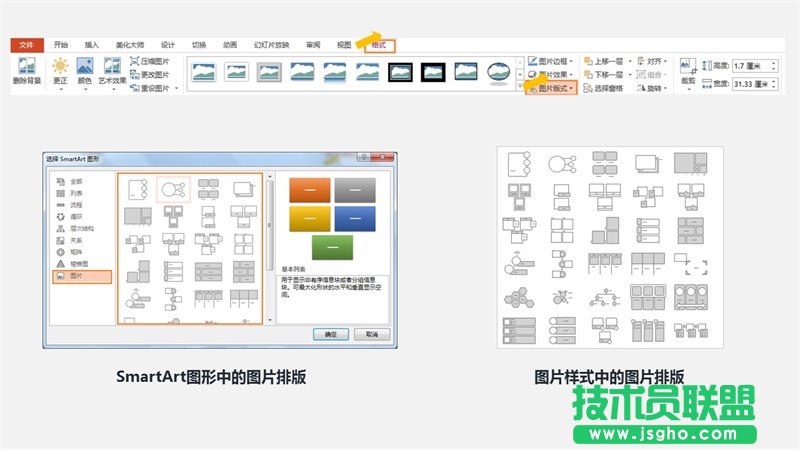
Task: Switch to the View (视图) tab
Action: (344, 45)
